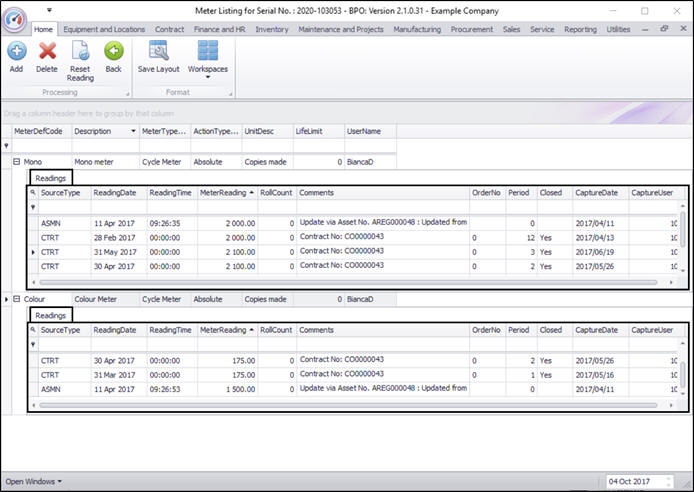This screenshot has height=492, width=694.
Task: Click the Add icon in the ribbon
Action: click(x=16, y=51)
